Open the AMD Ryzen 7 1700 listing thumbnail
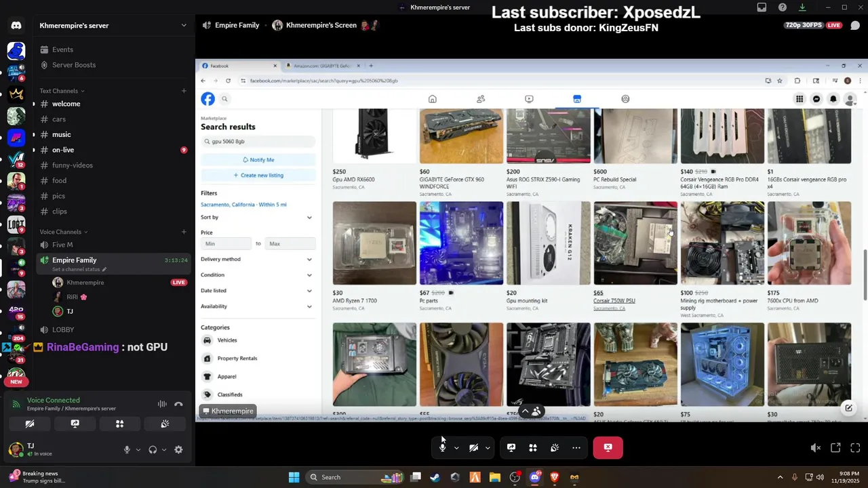 click(374, 243)
